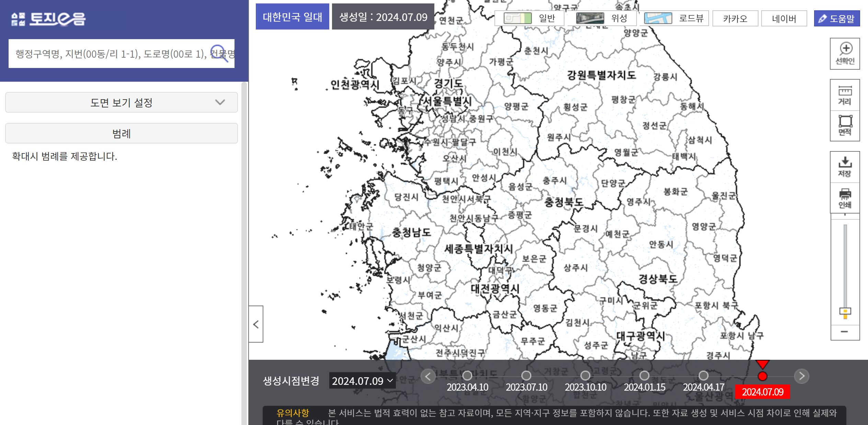Select the 2023.04.10 timeline point
Screen dimensions: 868x425
pyautogui.click(x=467, y=376)
